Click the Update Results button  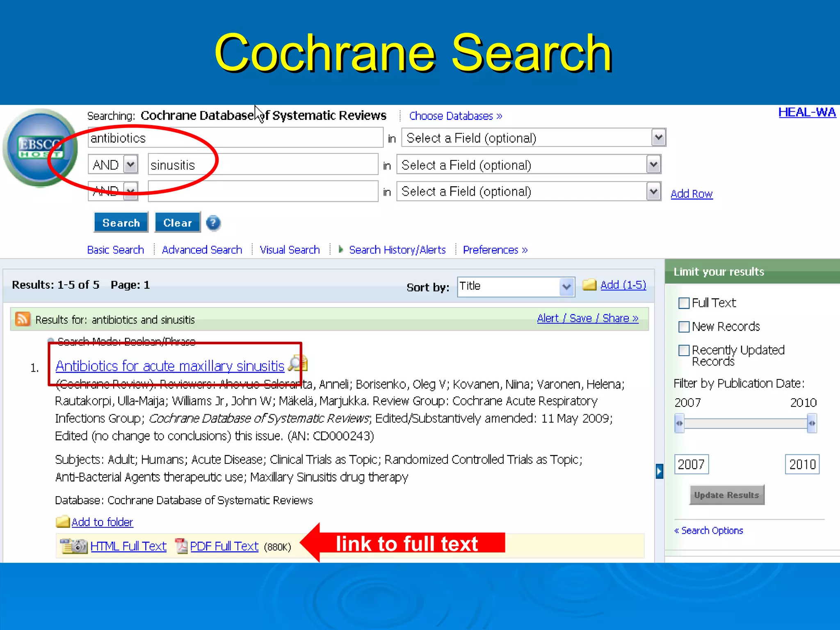pos(726,495)
